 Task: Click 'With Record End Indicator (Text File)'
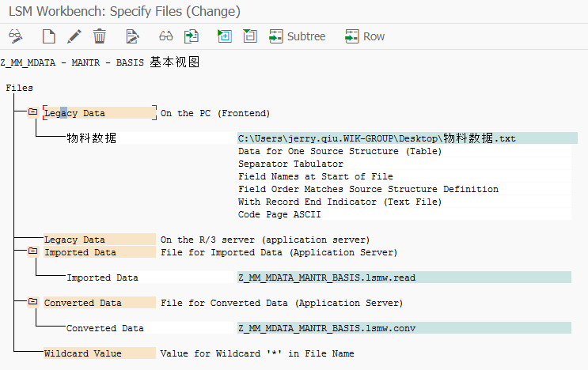340,202
